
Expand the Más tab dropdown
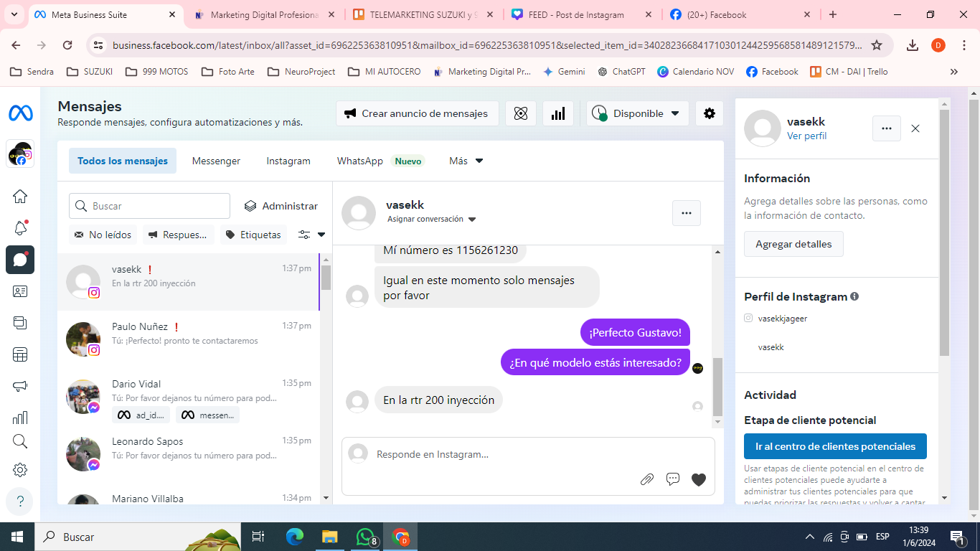click(x=466, y=161)
